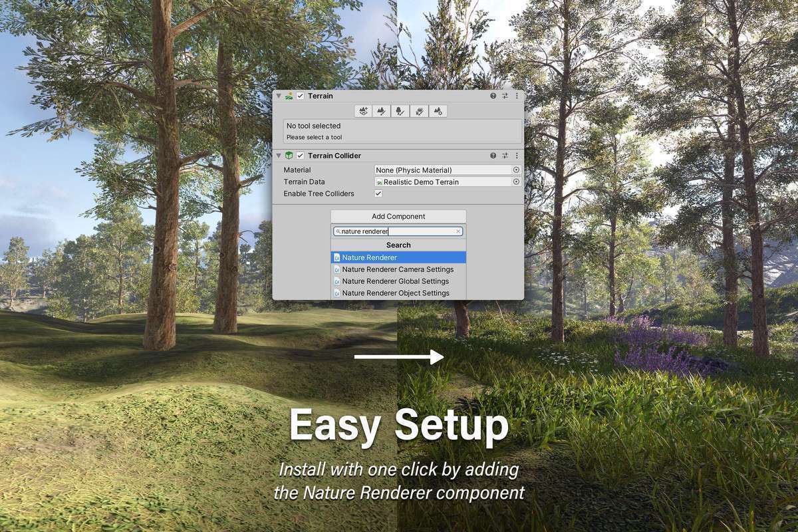The height and width of the screenshot is (532, 798).
Task: Select Nature Renderer Global Settings result
Action: click(398, 281)
